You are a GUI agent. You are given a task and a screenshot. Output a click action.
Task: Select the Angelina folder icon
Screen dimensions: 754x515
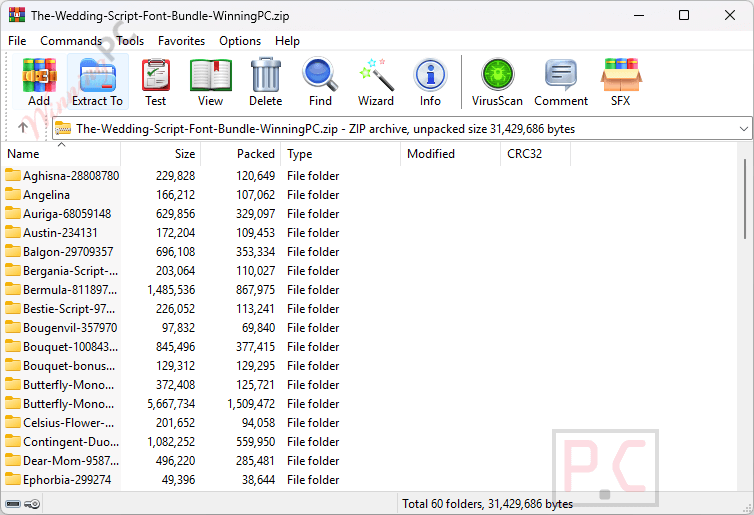coord(13,194)
